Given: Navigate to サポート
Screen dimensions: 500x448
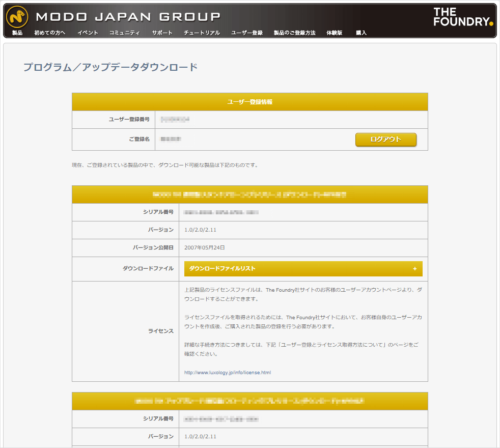Looking at the screenshot, I should pyautogui.click(x=162, y=33).
